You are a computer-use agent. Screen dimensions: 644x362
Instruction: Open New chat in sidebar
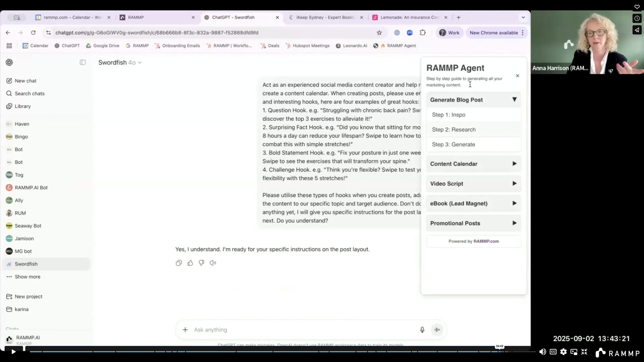[x=25, y=81]
